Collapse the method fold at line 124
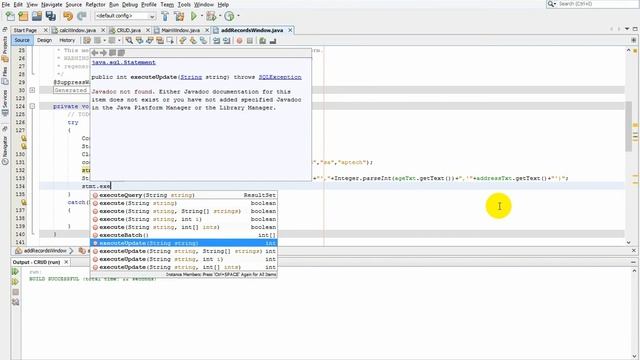The width and height of the screenshot is (640, 360). point(32,106)
